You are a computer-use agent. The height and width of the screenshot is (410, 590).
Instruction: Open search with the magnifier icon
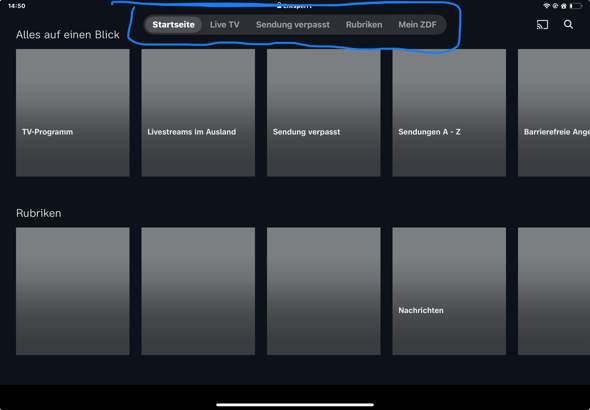(x=568, y=24)
